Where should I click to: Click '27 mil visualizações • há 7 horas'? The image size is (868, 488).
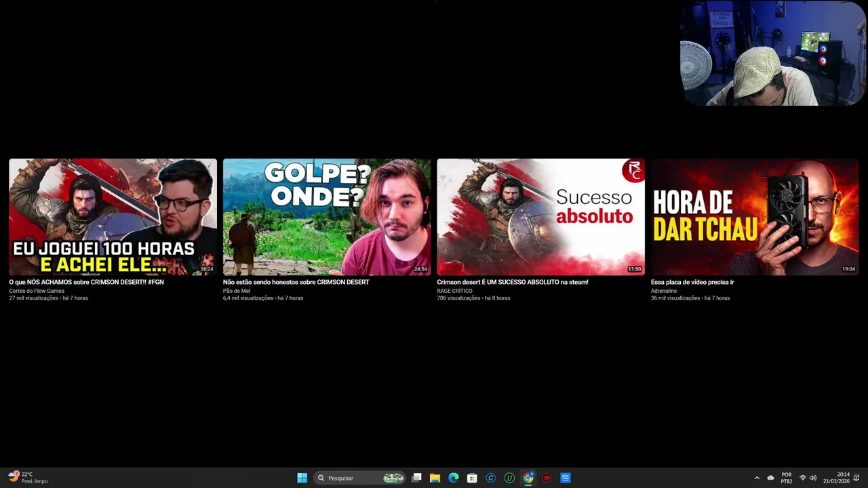(48, 298)
